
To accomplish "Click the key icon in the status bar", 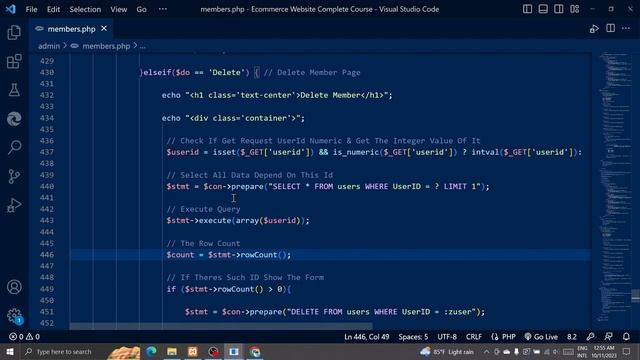I will [x=590, y=337].
